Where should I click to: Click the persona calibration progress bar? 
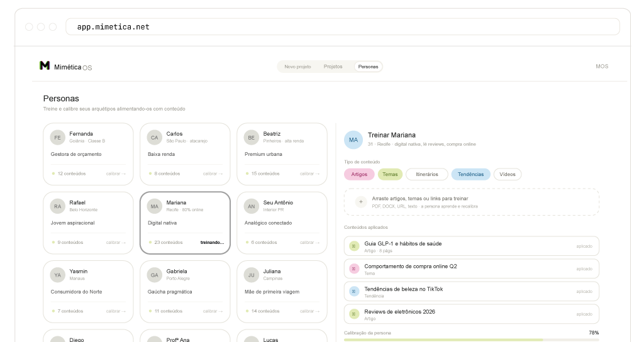coord(471,340)
